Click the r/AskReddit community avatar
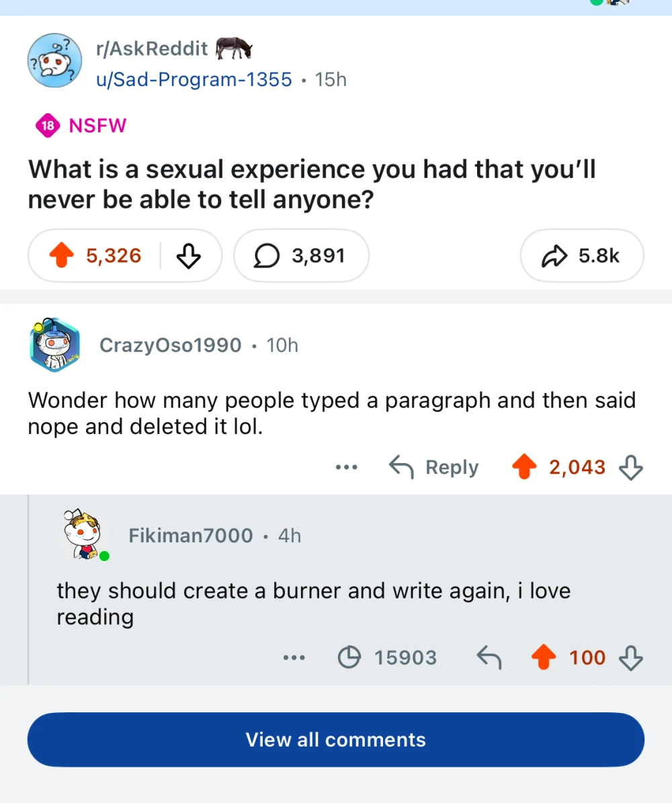Viewport: 672px width, 803px height. point(54,60)
